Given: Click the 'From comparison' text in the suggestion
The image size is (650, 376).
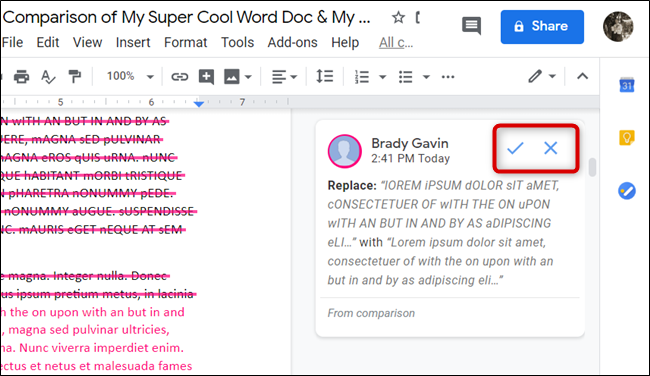Looking at the screenshot, I should coord(371,313).
